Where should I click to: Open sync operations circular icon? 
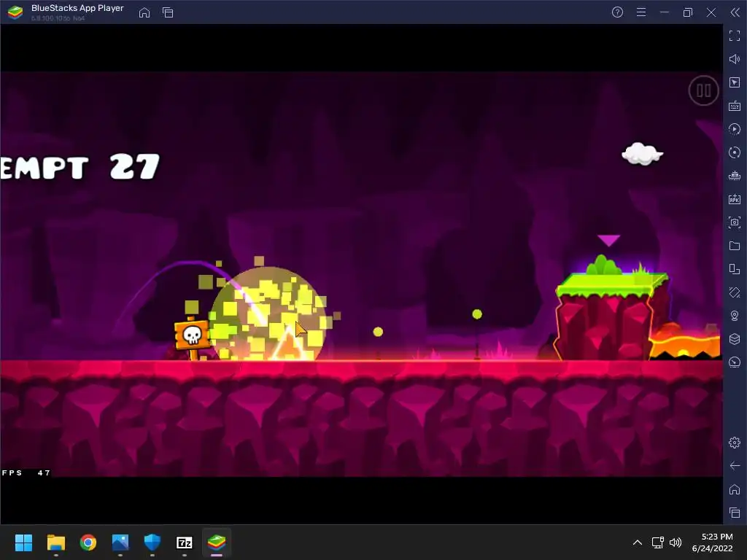click(x=735, y=152)
